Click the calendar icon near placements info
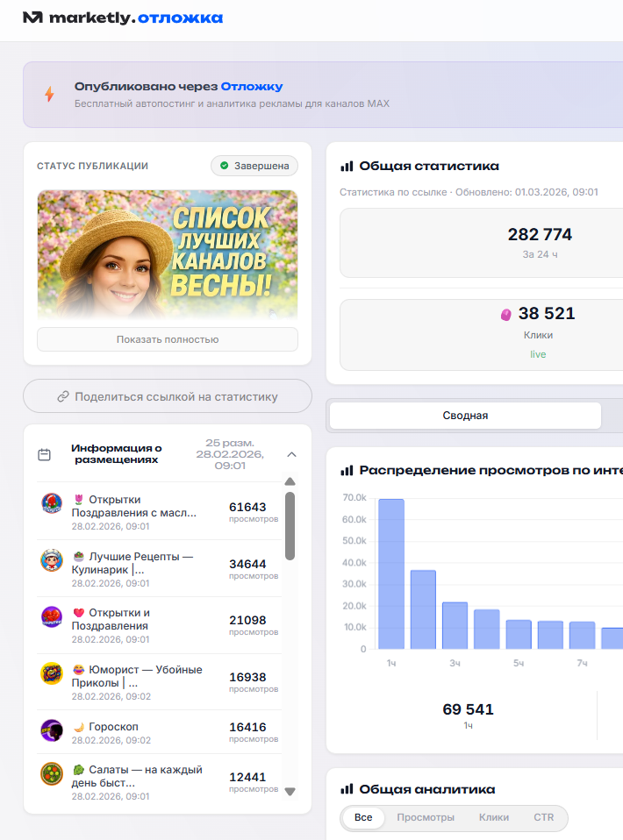623x840 pixels. tap(45, 454)
